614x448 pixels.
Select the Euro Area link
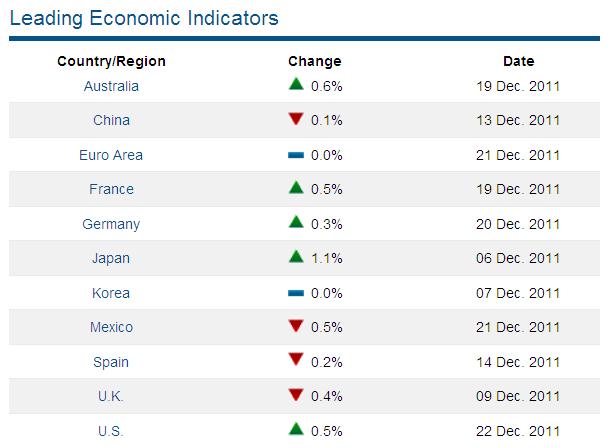(111, 155)
